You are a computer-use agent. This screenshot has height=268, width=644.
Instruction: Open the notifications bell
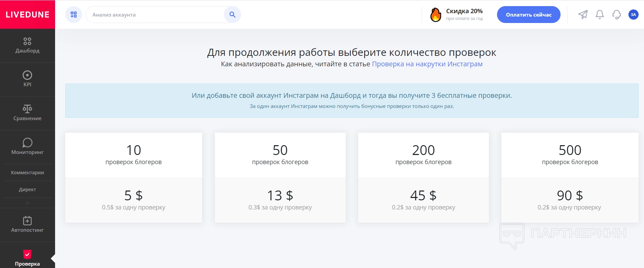600,15
